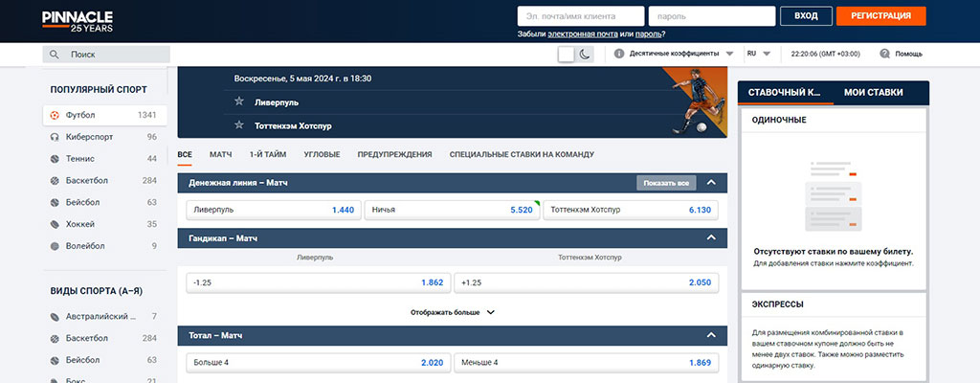
Task: Click the ЭКСПРЕССЫ heading in bet slip
Action: click(777, 304)
